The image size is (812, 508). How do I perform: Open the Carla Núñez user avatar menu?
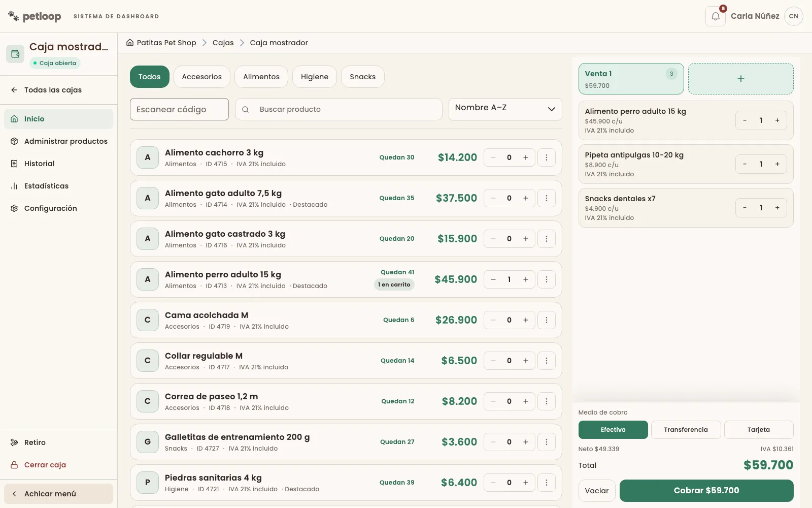pos(793,16)
